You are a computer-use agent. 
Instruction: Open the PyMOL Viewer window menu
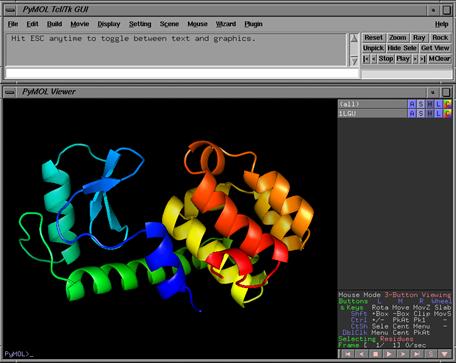pyautogui.click(x=10, y=92)
